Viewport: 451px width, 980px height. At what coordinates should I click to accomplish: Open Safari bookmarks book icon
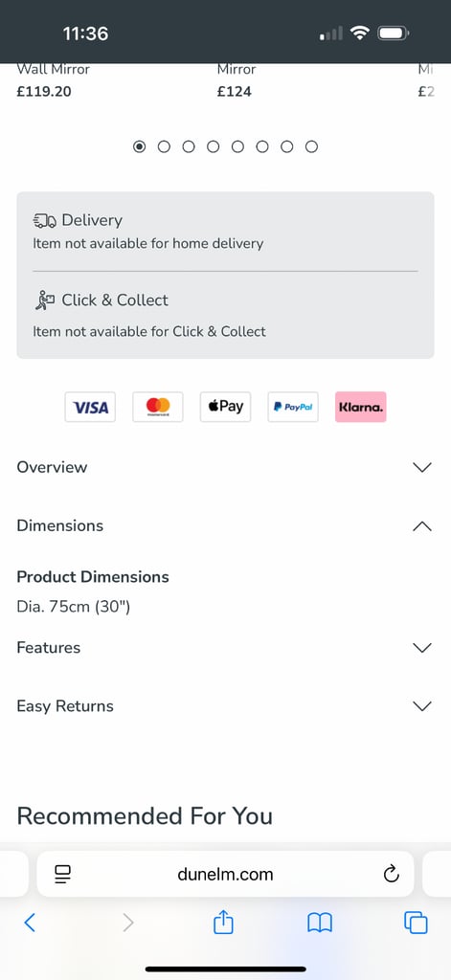click(320, 923)
